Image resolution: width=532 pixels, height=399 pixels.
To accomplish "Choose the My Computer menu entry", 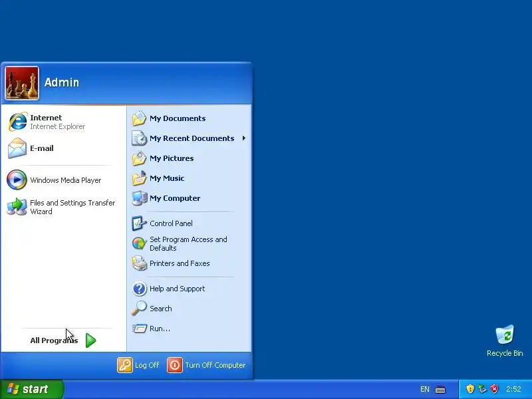I will click(190, 198).
